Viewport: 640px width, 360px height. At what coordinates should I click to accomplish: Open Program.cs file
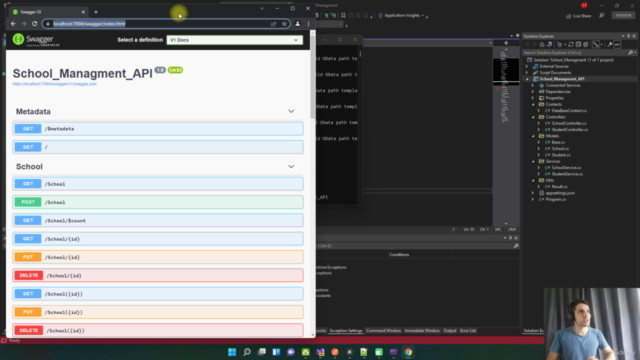[x=556, y=199]
